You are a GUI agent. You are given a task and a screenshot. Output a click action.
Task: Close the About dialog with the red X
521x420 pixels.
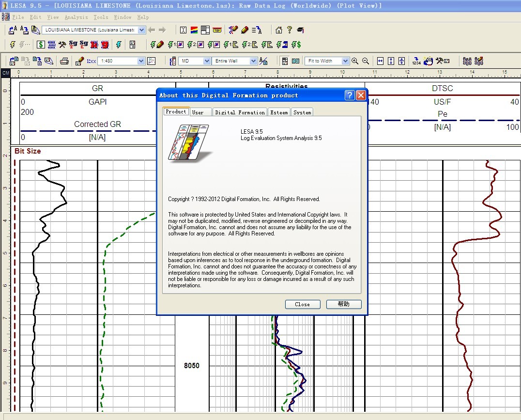tap(361, 95)
